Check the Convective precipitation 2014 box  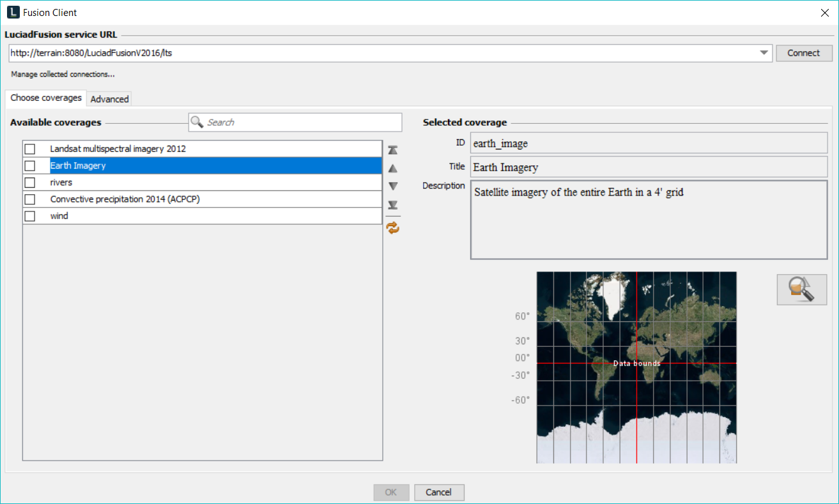(30, 199)
